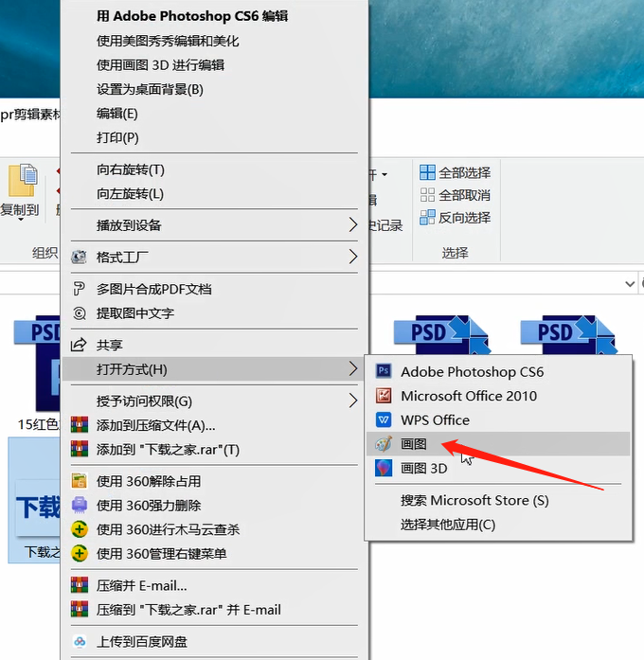Click the WPS Office icon in submenu
The width and height of the screenshot is (644, 660).
384,419
